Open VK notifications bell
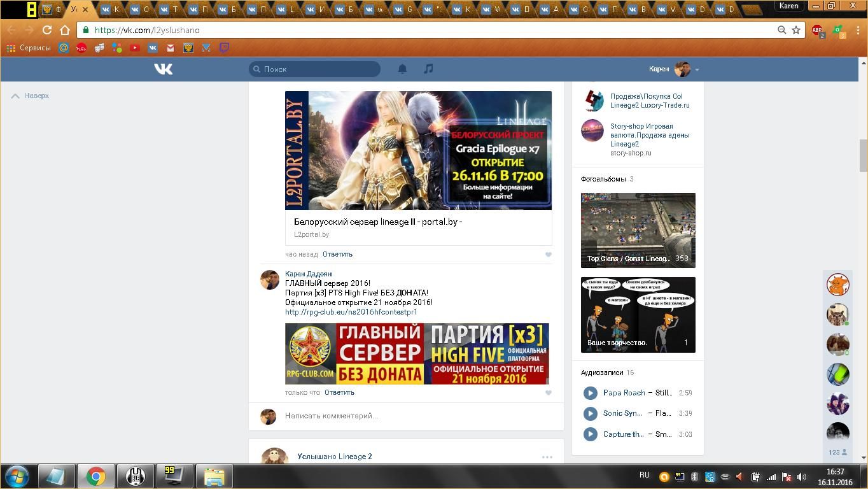The height and width of the screenshot is (489, 868). point(402,69)
